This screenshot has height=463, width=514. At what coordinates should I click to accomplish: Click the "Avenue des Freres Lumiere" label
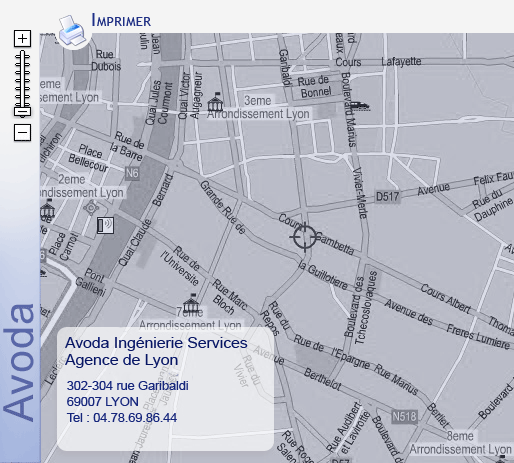[x=447, y=325]
